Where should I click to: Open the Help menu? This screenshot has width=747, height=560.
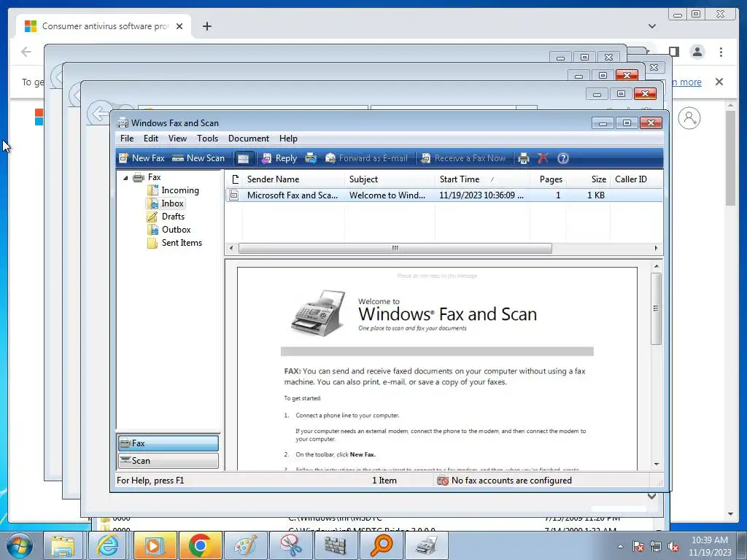(288, 139)
